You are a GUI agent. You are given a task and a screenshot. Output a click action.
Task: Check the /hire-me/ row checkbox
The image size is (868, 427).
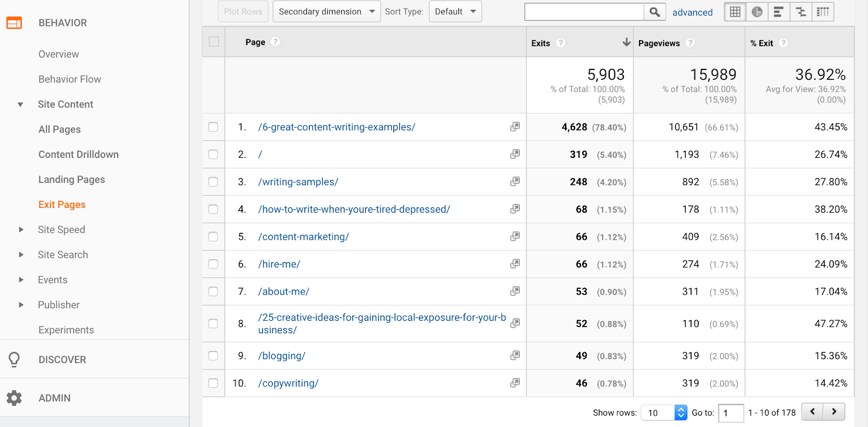pyautogui.click(x=213, y=264)
